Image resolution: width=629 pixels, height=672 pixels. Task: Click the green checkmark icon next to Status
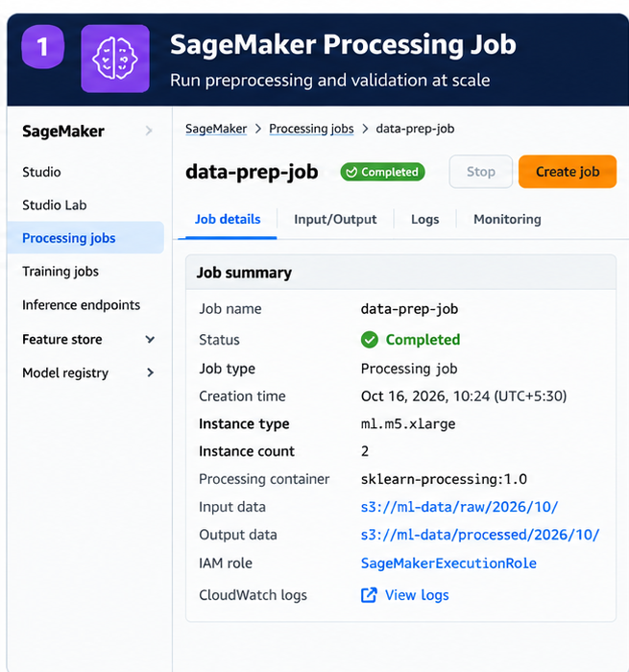(x=369, y=340)
